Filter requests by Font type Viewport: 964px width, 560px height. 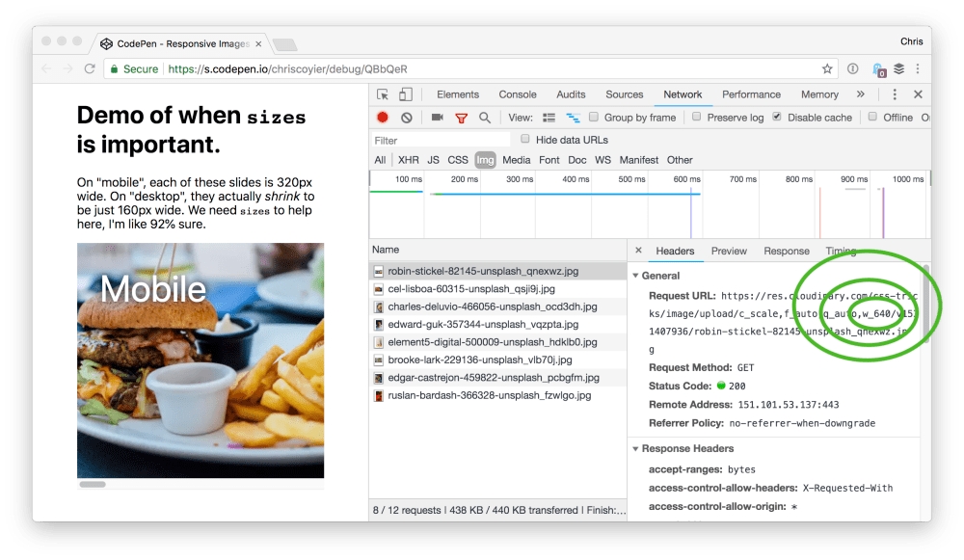tap(549, 160)
